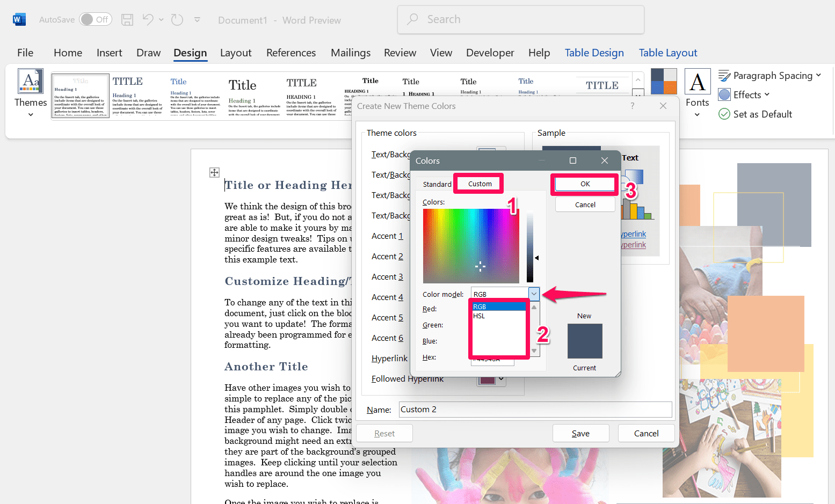Choose the Lines (Simple) TITLE style thumbnail
835x504 pixels.
point(602,85)
